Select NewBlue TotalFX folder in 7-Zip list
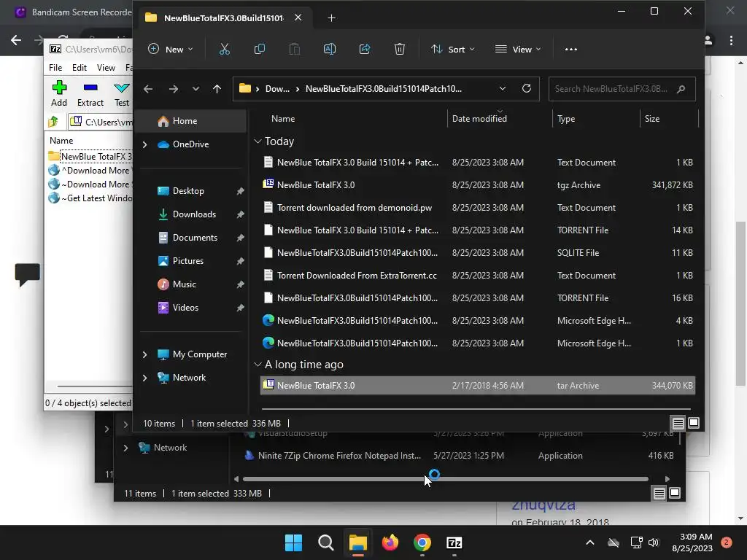The height and width of the screenshot is (560, 747). [x=90, y=157]
